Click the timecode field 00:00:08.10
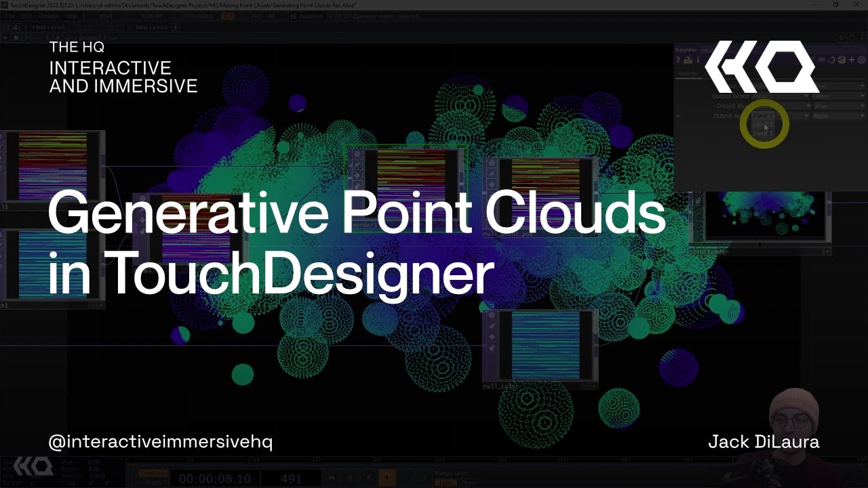This screenshot has width=868, height=488. (x=215, y=479)
